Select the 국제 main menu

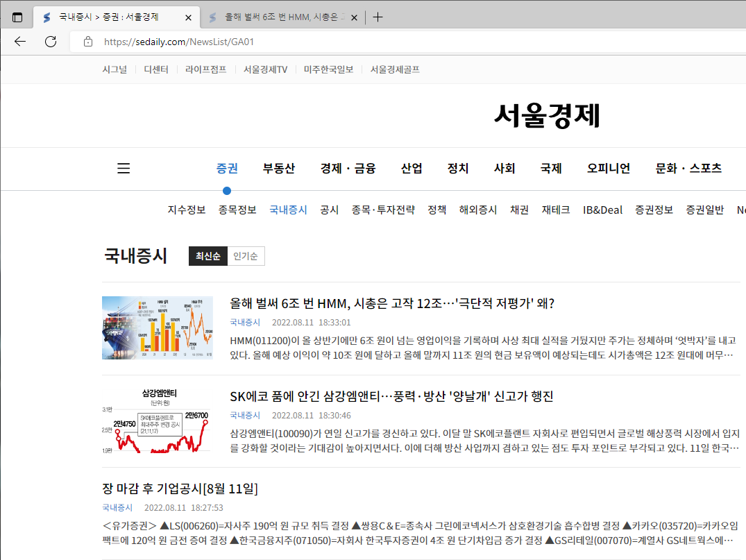coord(551,168)
